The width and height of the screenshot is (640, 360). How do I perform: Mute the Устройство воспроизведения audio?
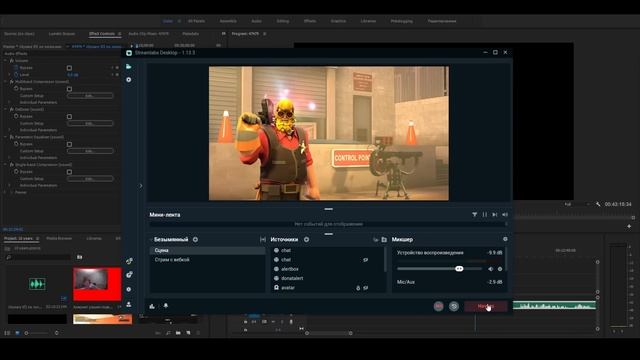[x=491, y=269]
